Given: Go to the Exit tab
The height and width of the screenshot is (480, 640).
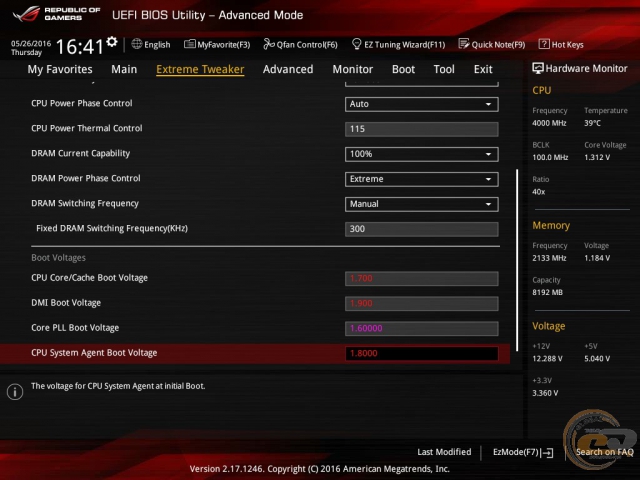Looking at the screenshot, I should 483,69.
